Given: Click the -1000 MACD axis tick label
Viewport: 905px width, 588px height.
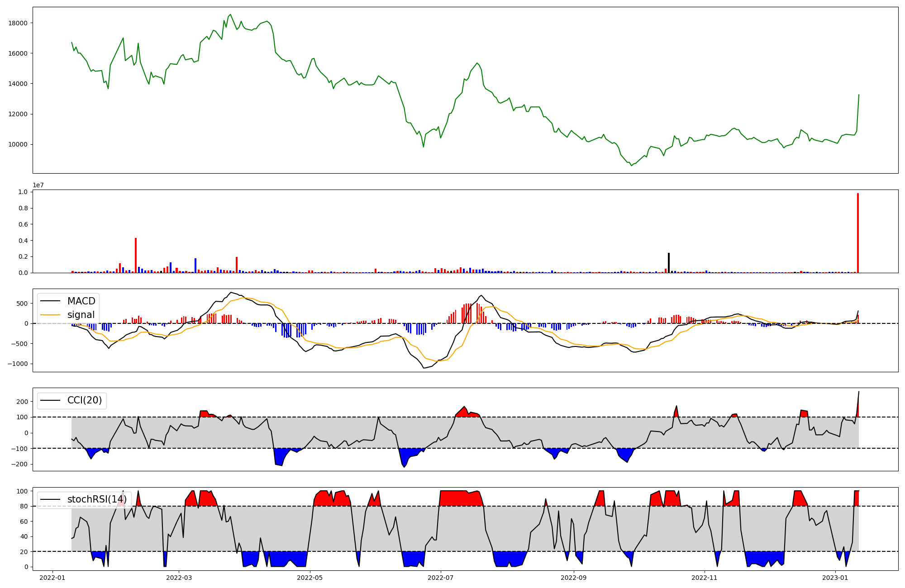Looking at the screenshot, I should pos(18,364).
